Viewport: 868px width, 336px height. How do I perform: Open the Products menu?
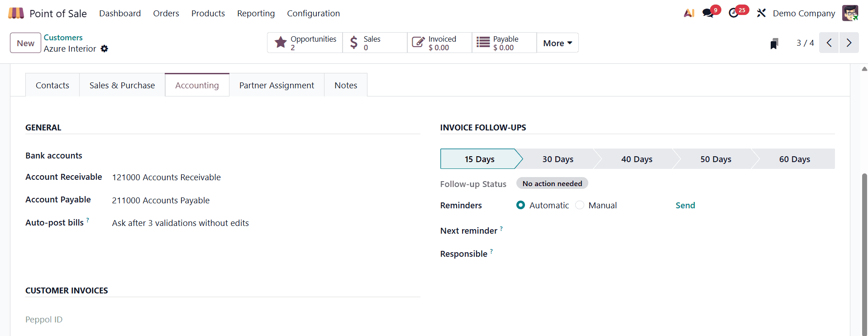tap(208, 13)
